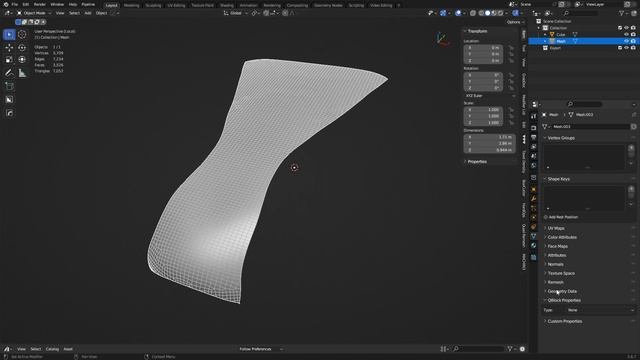Screen dimensions: 640x360
Task: Open the Physics properties tab icon
Action: [533, 218]
